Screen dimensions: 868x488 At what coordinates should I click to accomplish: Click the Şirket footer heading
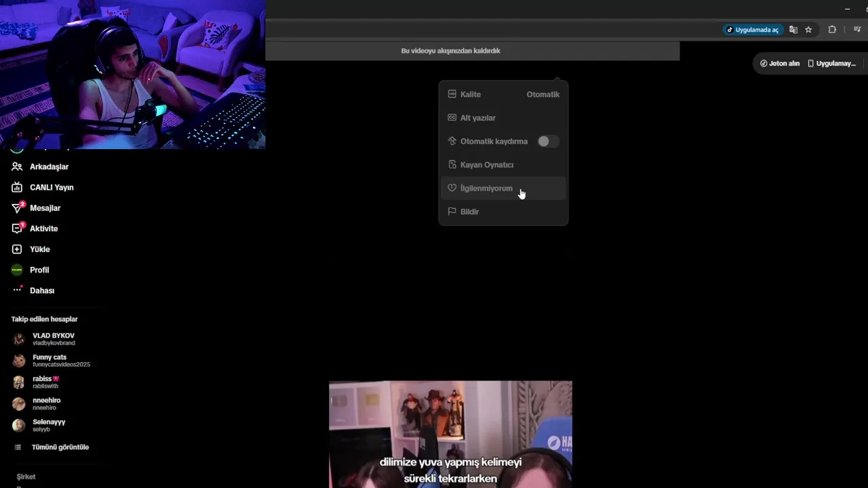pos(26,477)
